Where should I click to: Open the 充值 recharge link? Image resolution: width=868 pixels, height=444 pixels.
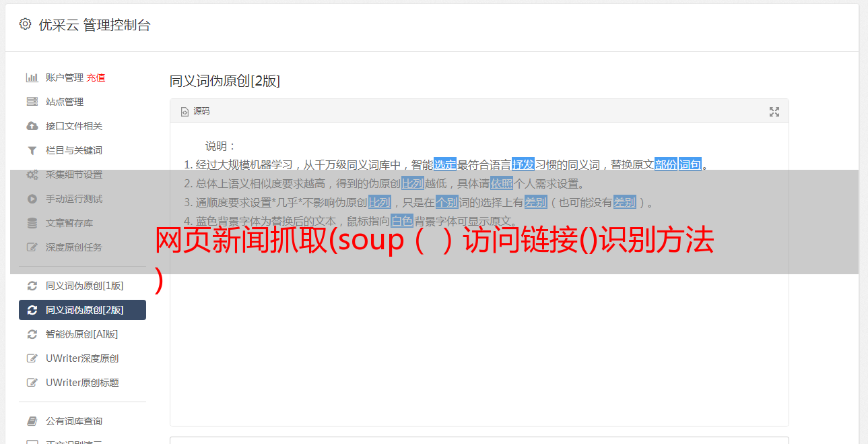[96, 77]
